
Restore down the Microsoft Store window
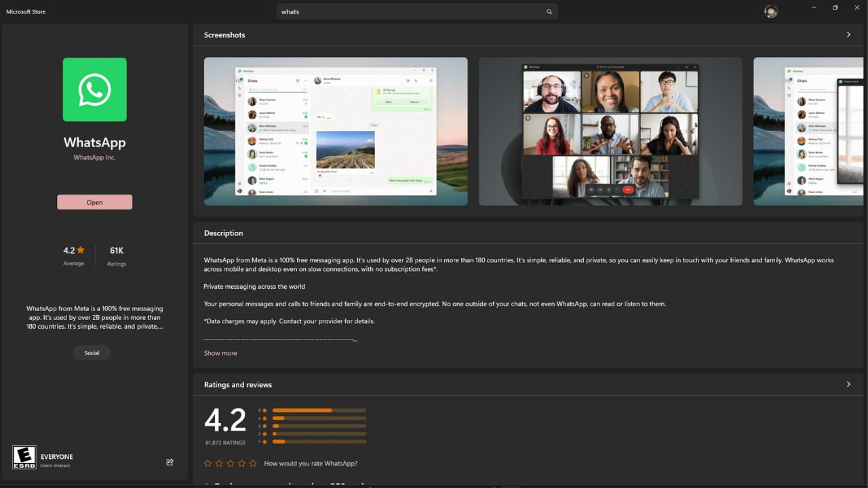[835, 8]
